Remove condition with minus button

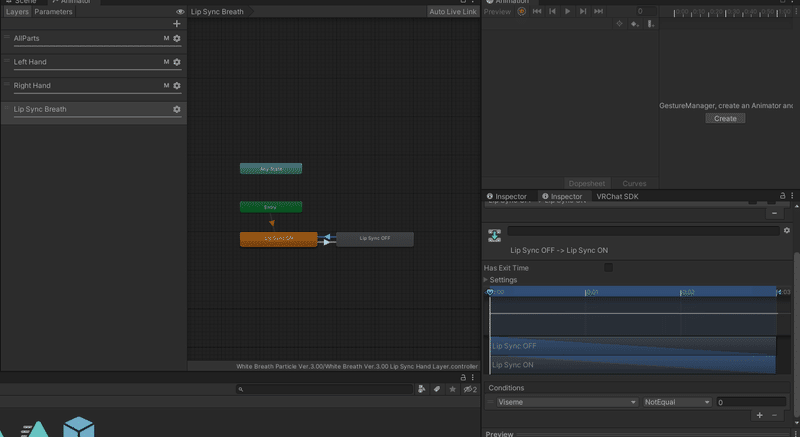tap(774, 415)
